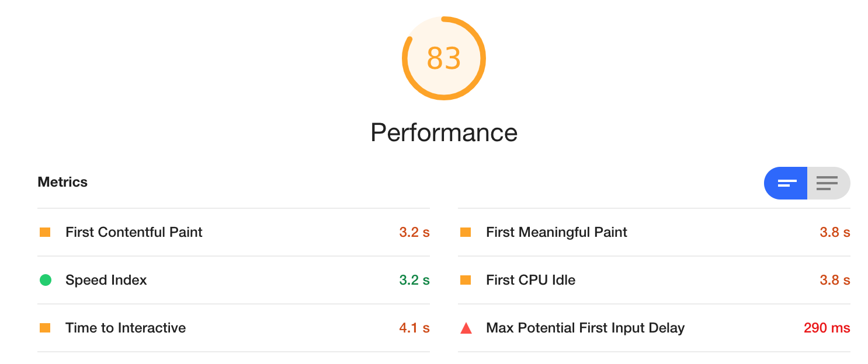
Task: Click the 3.8 s value for First CPU Idle
Action: tap(834, 280)
